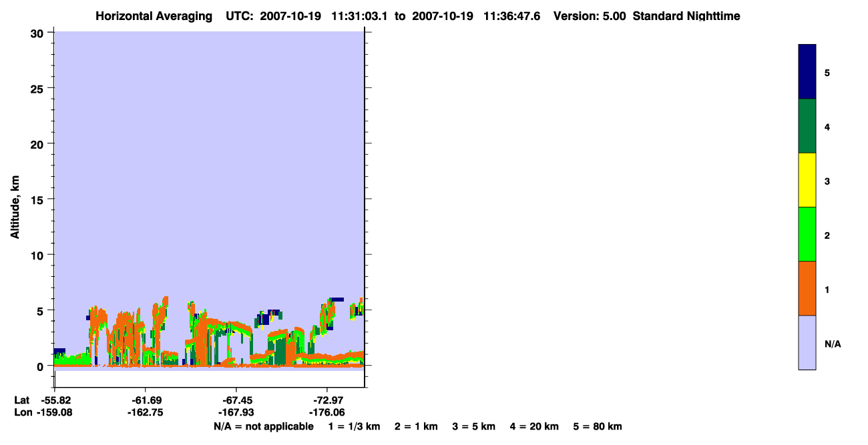Click the 'Lat' axis row label
The width and height of the screenshot is (868, 445).
tap(21, 400)
